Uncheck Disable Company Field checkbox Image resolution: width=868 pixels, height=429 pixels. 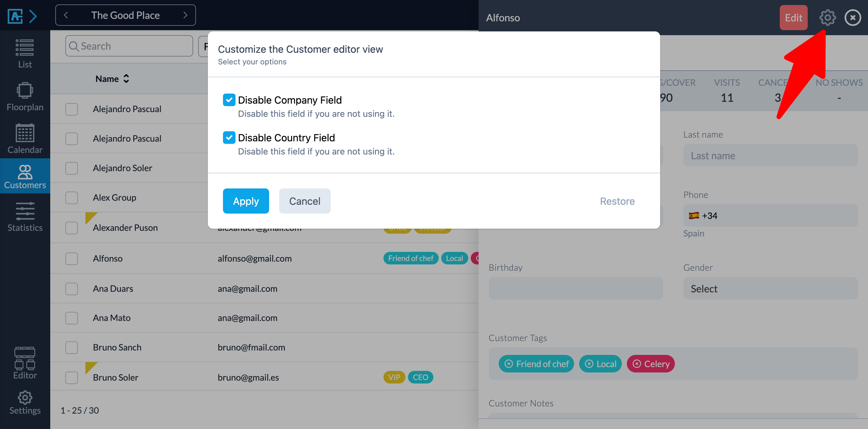(229, 100)
